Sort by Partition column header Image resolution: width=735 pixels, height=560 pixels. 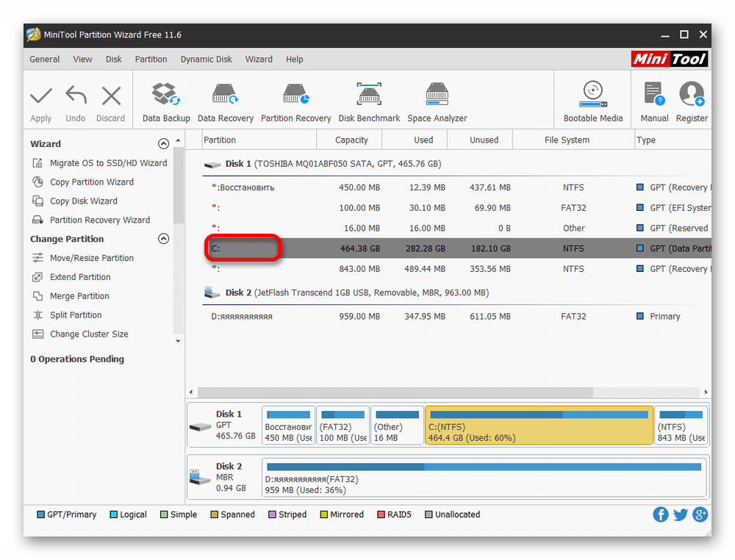pyautogui.click(x=259, y=140)
